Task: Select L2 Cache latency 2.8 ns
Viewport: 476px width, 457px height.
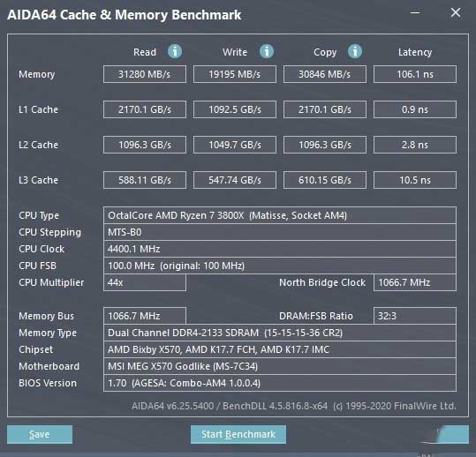Action: point(415,145)
